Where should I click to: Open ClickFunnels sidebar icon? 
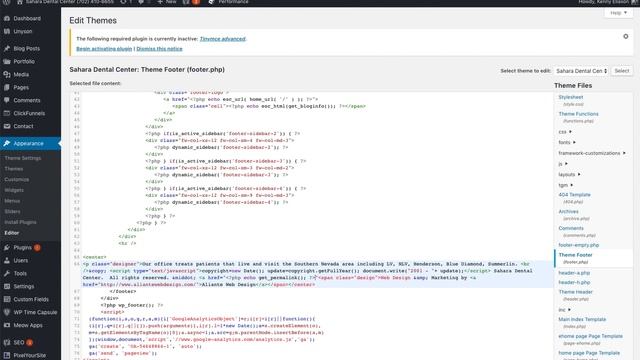coord(7,113)
